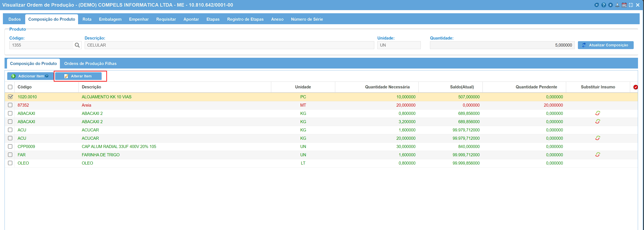This screenshot has width=644, height=230.
Task: Click the play video icon in title bar
Action: (x=611, y=5)
